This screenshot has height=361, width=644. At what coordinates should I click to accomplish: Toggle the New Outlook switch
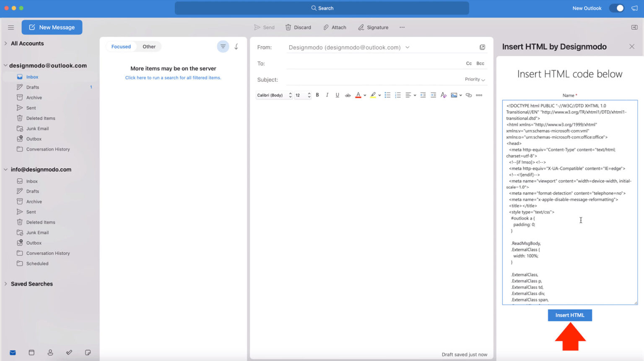point(617,8)
